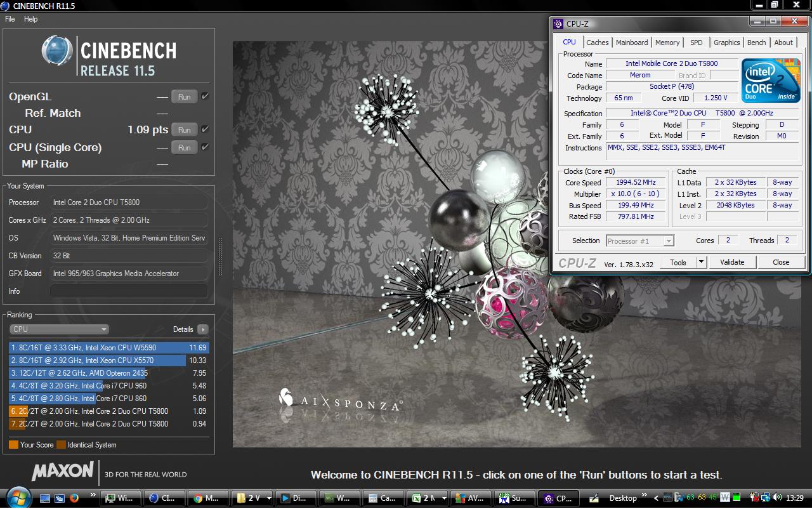Switch to SPD tab in CPU-Z
The width and height of the screenshot is (812, 509).
[x=697, y=43]
